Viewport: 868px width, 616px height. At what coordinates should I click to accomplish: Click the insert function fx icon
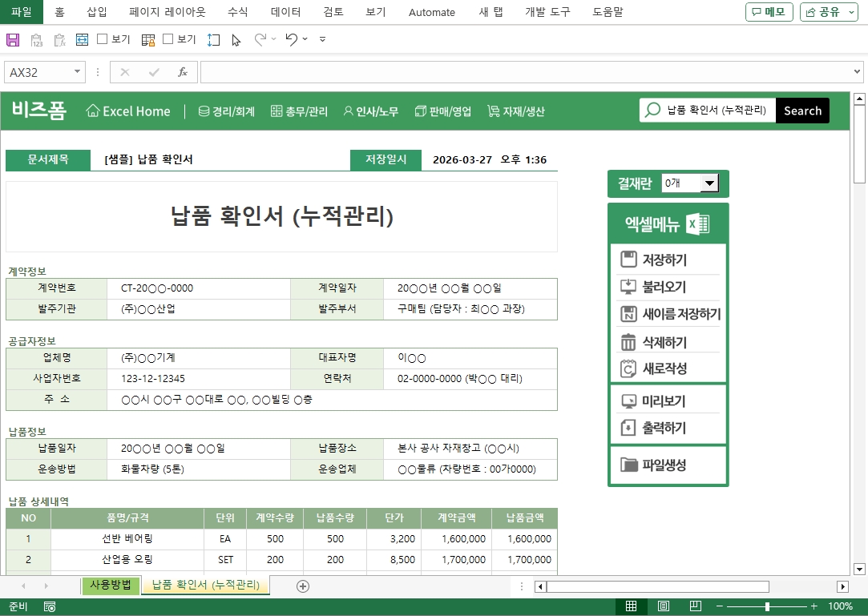tap(183, 72)
